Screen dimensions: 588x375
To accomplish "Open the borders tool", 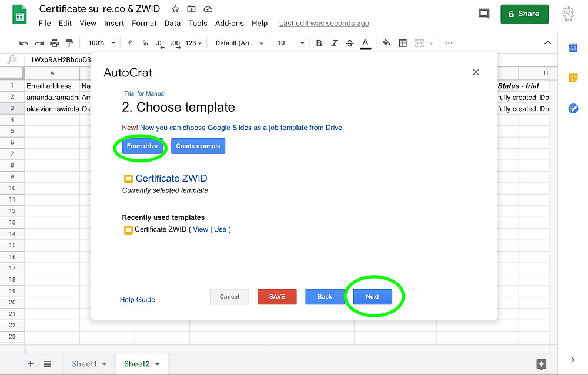I will (x=403, y=43).
